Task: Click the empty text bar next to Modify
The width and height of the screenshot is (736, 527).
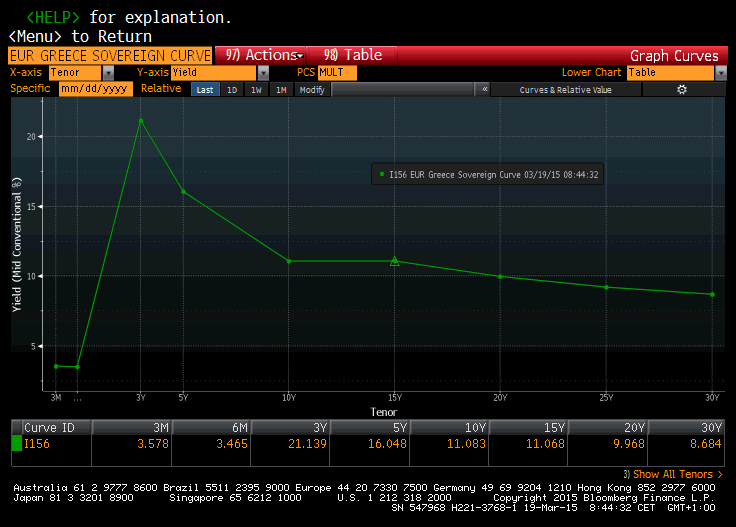Action: pyautogui.click(x=402, y=89)
